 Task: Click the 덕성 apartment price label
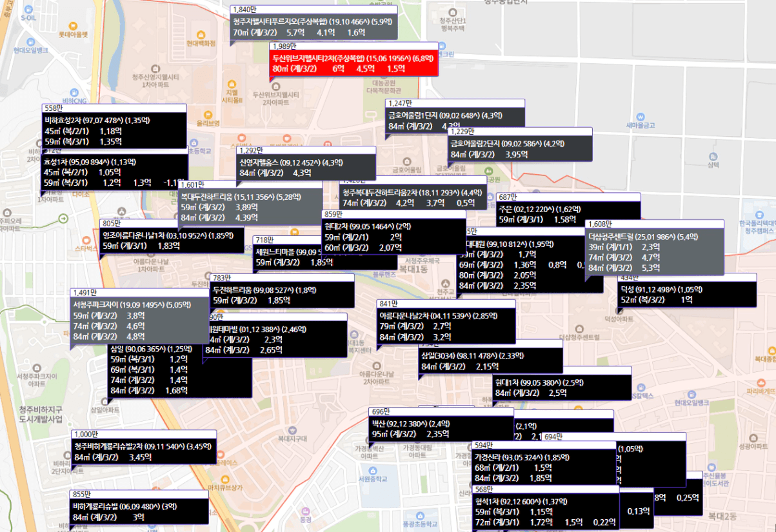click(687, 291)
